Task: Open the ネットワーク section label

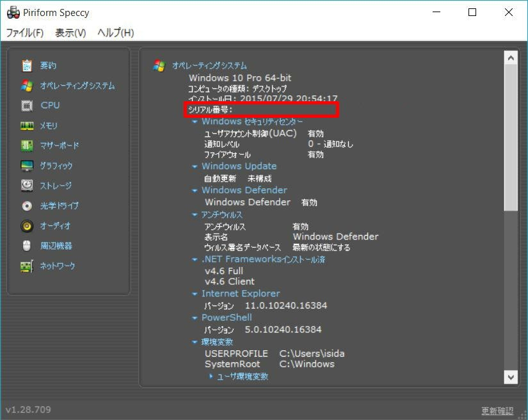Action: [x=57, y=266]
